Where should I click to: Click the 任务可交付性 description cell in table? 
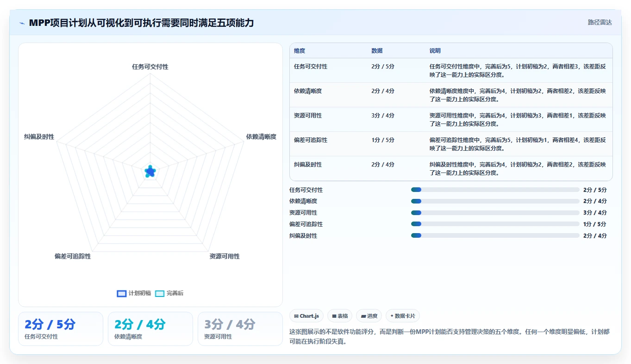pyautogui.click(x=518, y=70)
